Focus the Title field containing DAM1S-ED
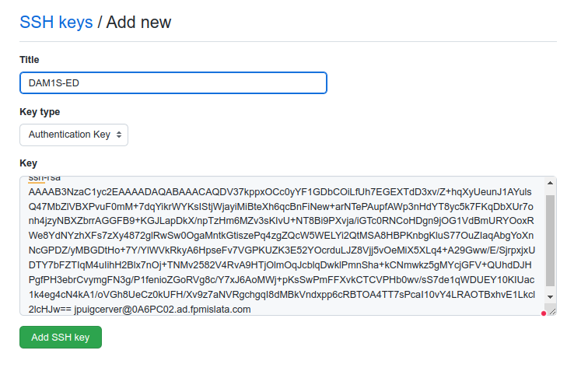The image size is (588, 371). 173,83
